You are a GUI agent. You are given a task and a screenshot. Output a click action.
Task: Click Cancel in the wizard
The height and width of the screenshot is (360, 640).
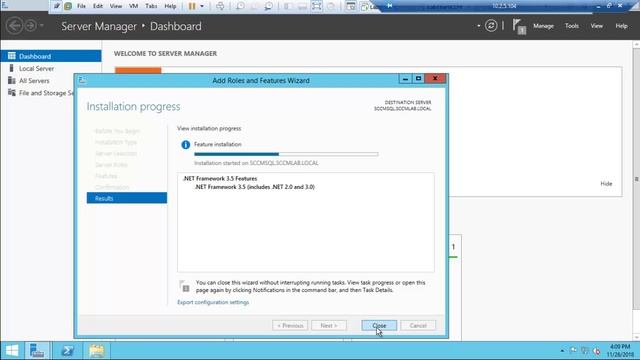(x=418, y=325)
